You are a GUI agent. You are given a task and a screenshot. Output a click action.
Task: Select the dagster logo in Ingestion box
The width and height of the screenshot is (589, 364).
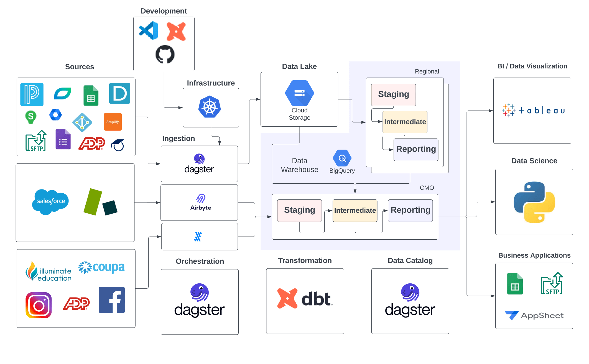click(199, 164)
